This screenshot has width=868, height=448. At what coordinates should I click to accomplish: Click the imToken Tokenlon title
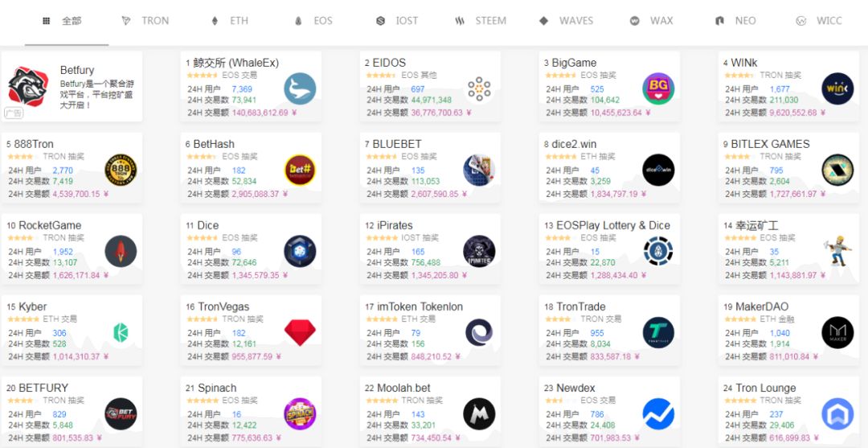420,306
